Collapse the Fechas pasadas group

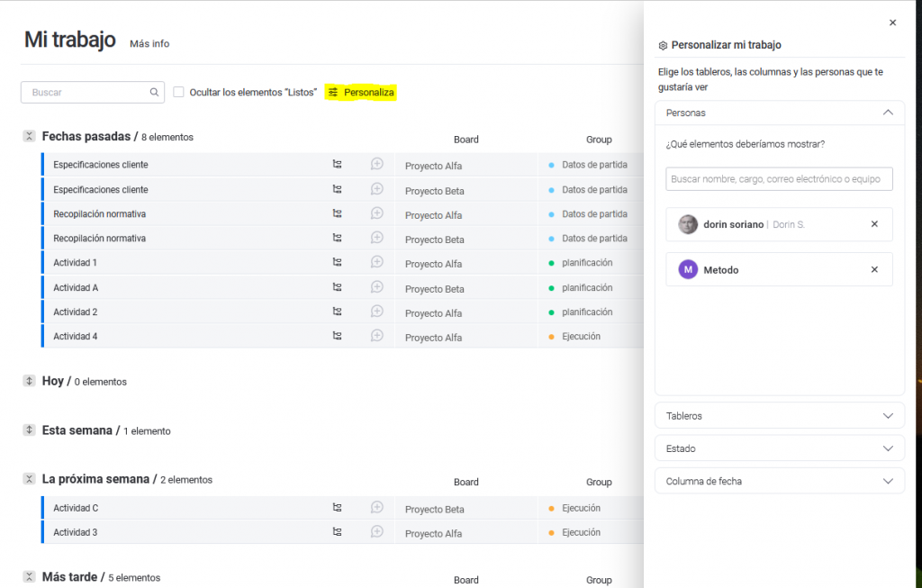coord(29,136)
